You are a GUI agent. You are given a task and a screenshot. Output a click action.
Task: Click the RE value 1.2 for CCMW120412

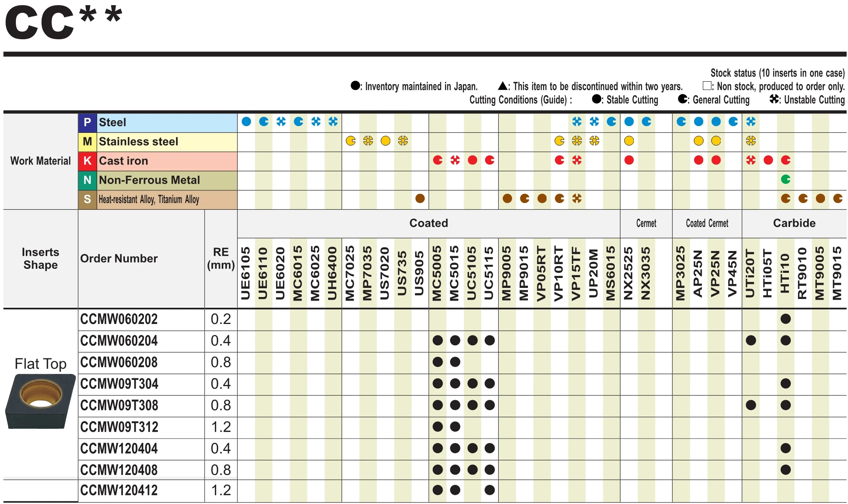[x=221, y=491]
